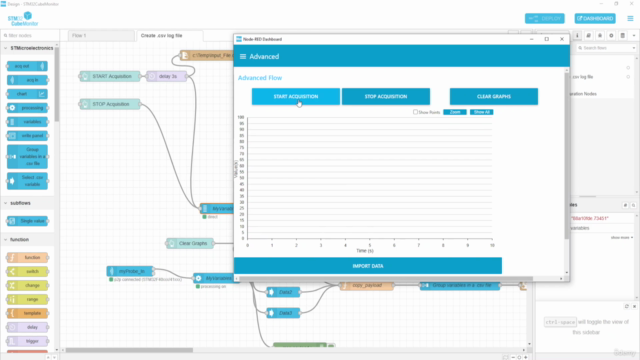Image resolution: width=640 pixels, height=360 pixels.
Task: Select the switch palette node
Action: (x=27, y=271)
